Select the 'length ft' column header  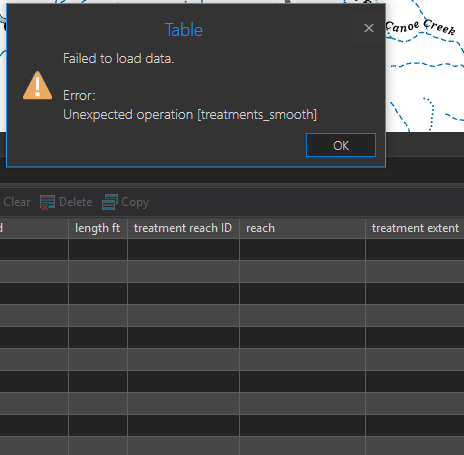98,228
